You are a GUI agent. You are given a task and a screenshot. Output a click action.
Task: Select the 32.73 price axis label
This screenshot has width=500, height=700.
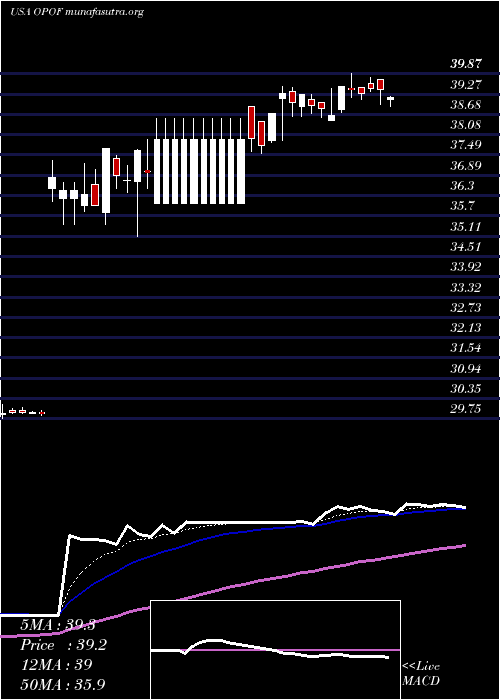[466, 308]
